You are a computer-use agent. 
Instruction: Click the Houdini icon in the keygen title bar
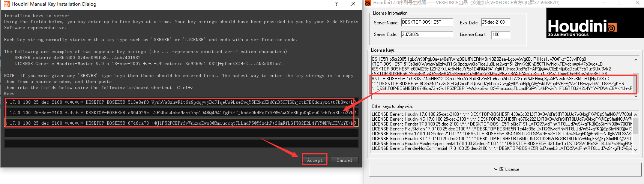(368, 3)
